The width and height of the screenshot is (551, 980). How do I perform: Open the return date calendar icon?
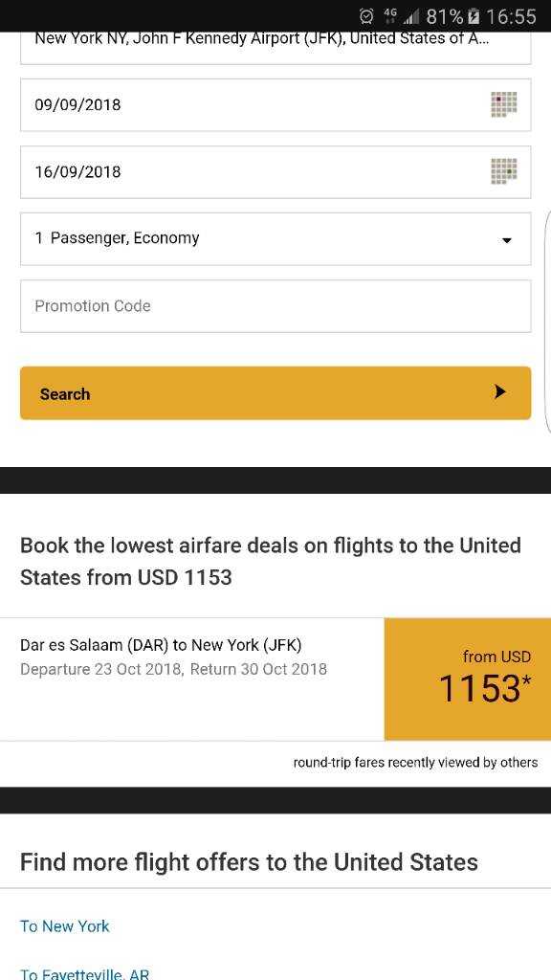(503, 171)
